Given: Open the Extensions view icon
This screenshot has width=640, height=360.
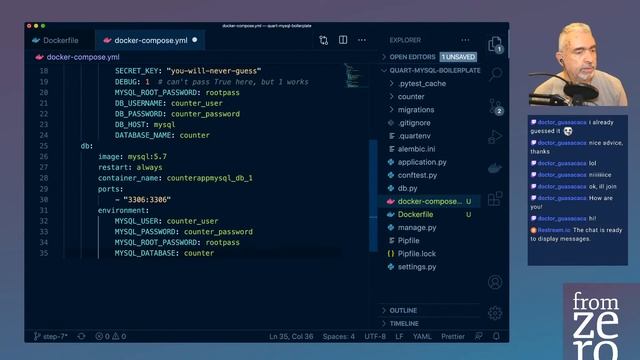Looking at the screenshot, I should coord(495,198).
